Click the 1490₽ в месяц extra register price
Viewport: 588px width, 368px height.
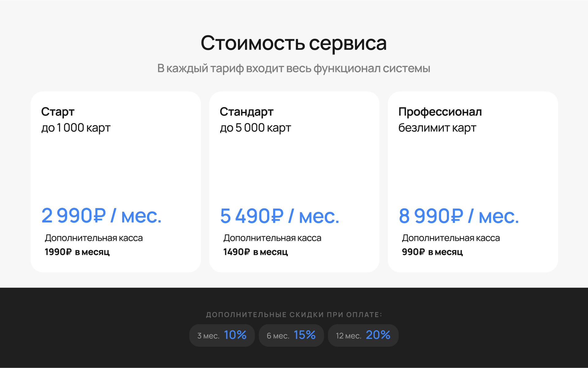click(256, 252)
